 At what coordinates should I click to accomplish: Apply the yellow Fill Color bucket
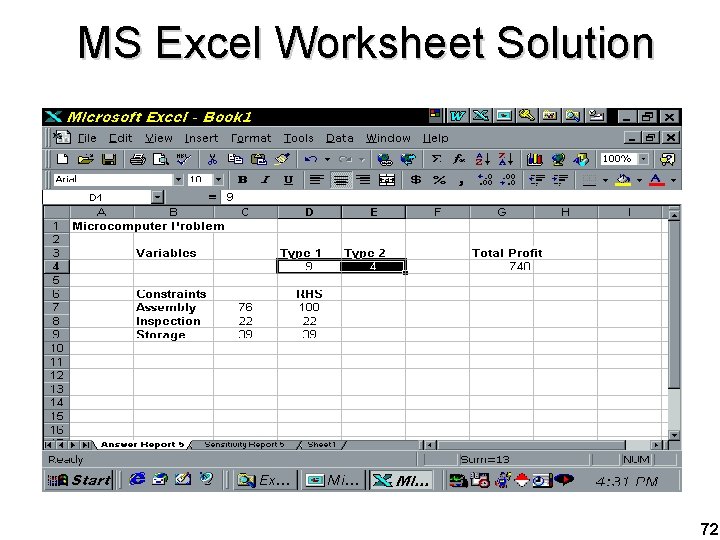click(623, 180)
